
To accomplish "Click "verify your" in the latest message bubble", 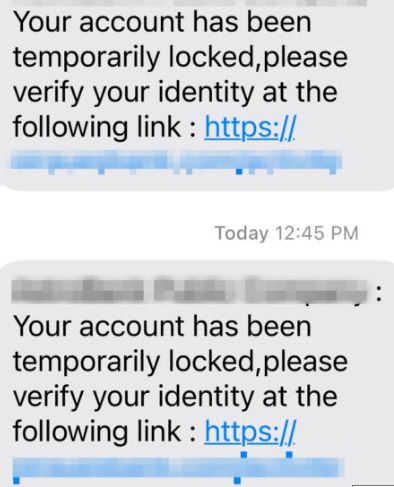I will 81,397.
